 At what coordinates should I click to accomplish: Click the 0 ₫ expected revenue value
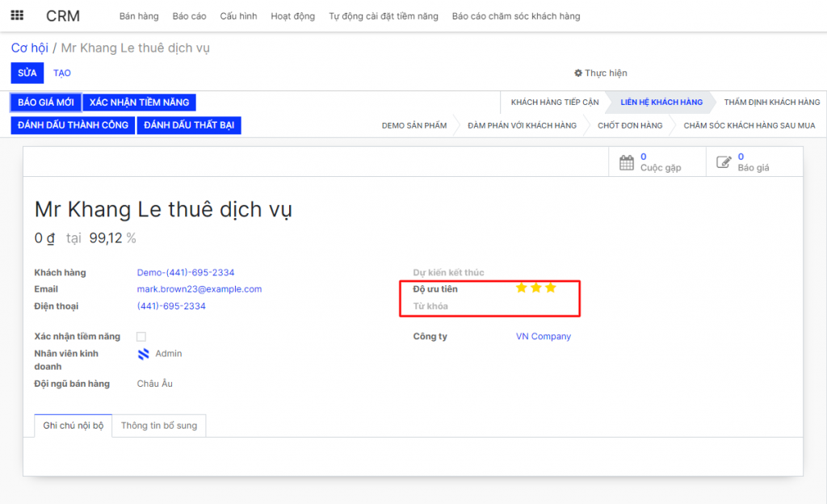[x=44, y=238]
